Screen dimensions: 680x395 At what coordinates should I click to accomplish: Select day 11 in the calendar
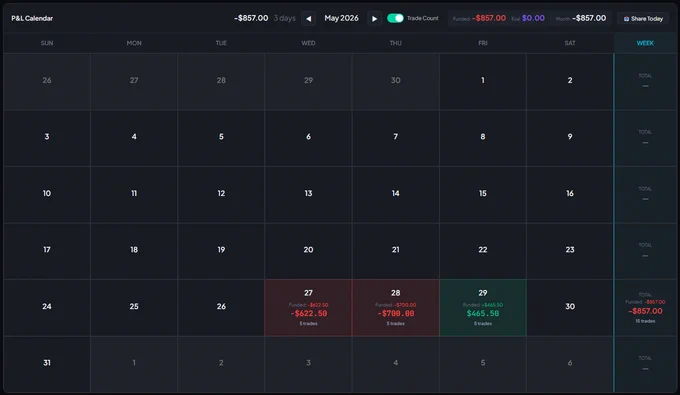point(134,195)
